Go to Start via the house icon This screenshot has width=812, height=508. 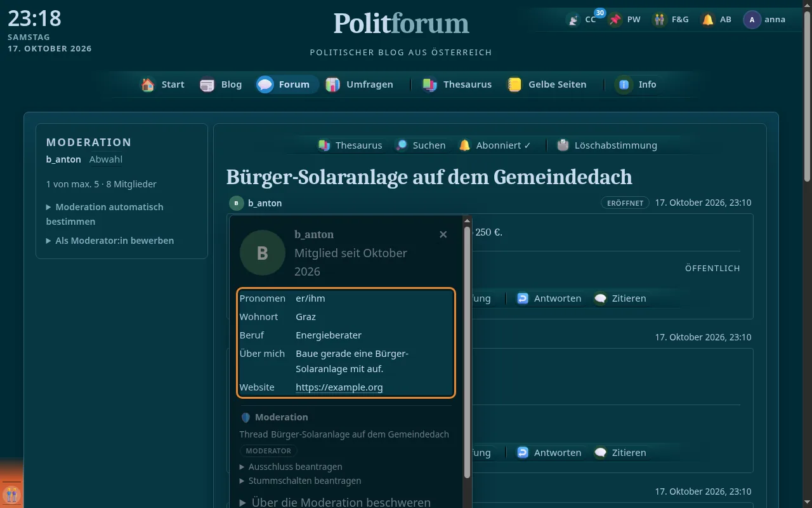point(148,84)
